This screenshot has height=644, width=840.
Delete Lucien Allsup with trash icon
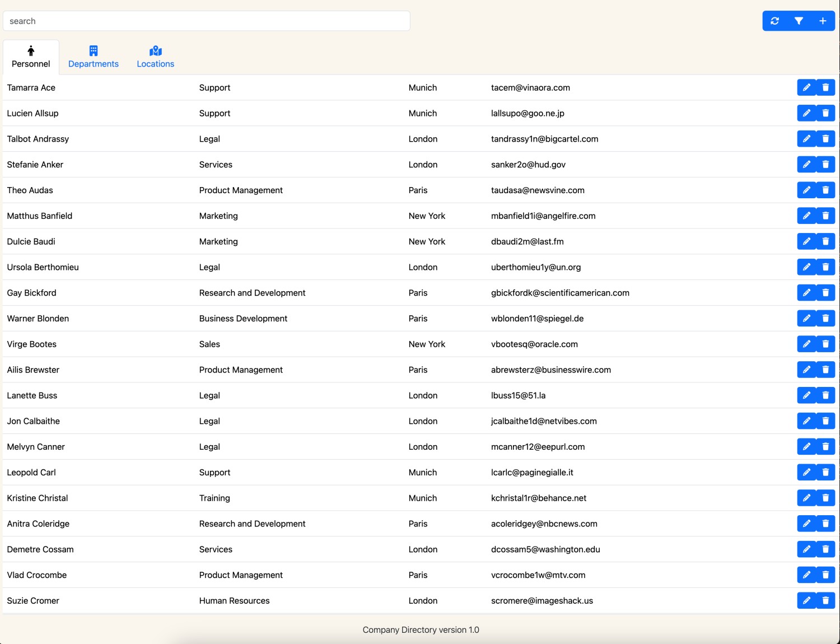pyautogui.click(x=825, y=113)
